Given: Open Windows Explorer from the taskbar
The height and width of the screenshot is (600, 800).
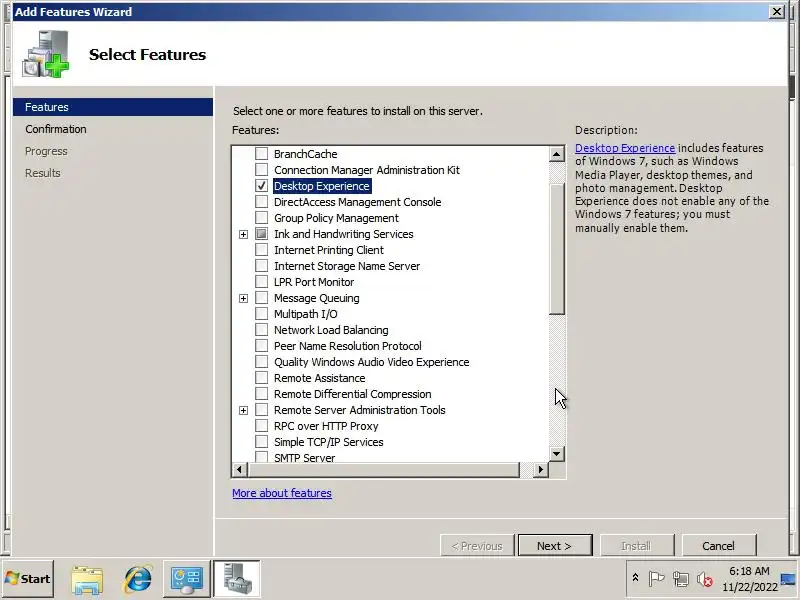Looking at the screenshot, I should 87,579.
